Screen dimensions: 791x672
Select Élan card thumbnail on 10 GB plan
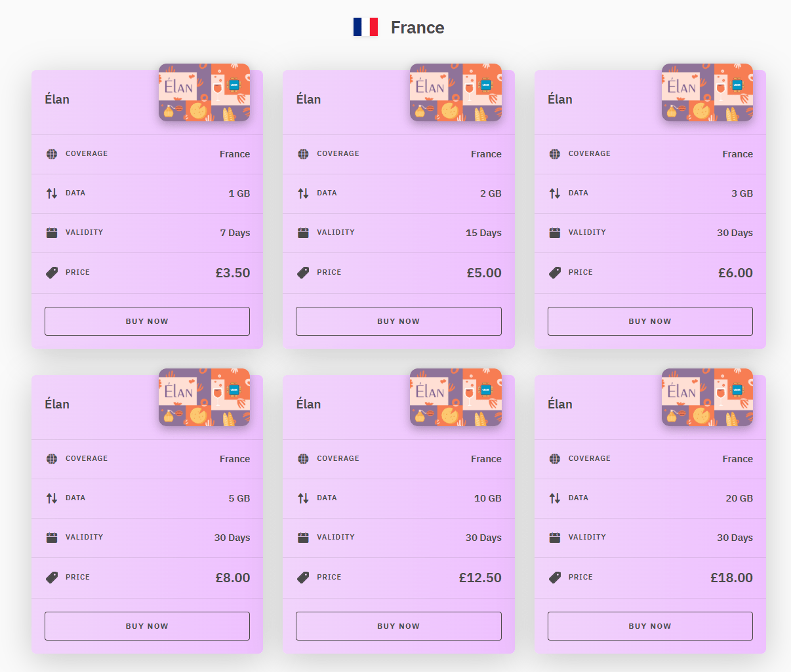[x=455, y=397]
